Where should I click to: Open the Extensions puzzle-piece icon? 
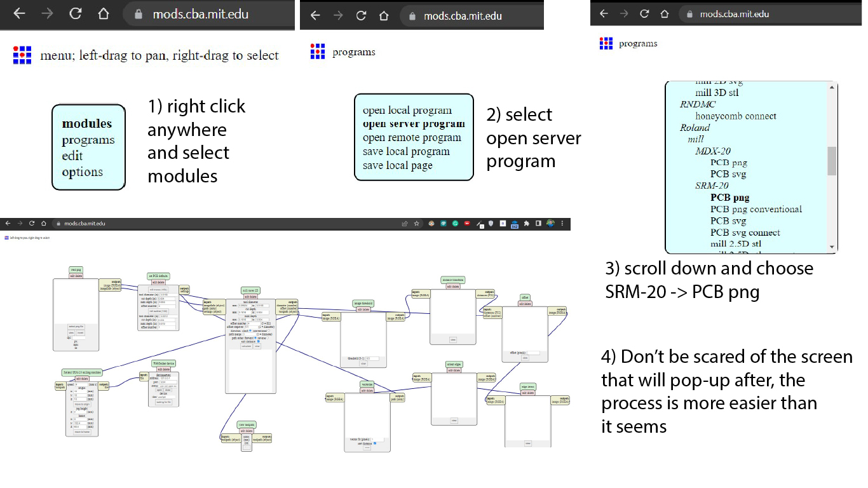(526, 224)
